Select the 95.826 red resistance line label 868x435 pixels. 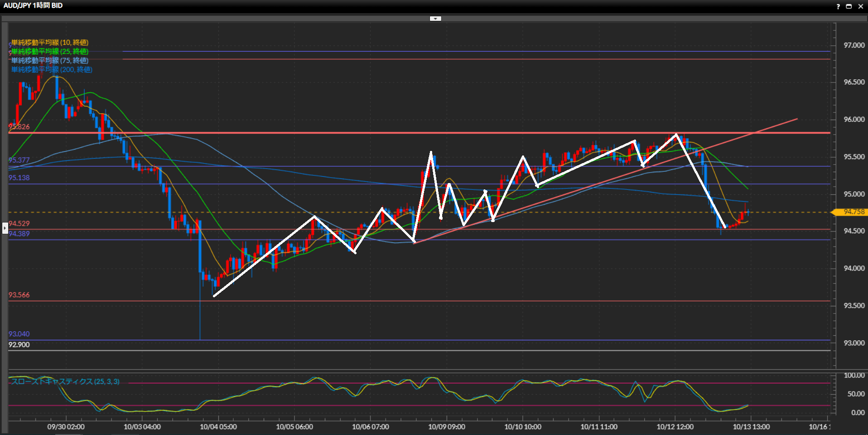[x=19, y=127]
